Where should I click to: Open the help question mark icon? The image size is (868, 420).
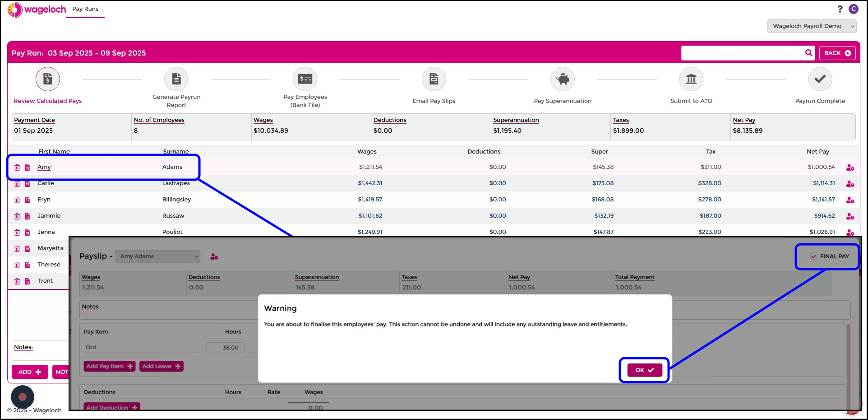(x=840, y=9)
